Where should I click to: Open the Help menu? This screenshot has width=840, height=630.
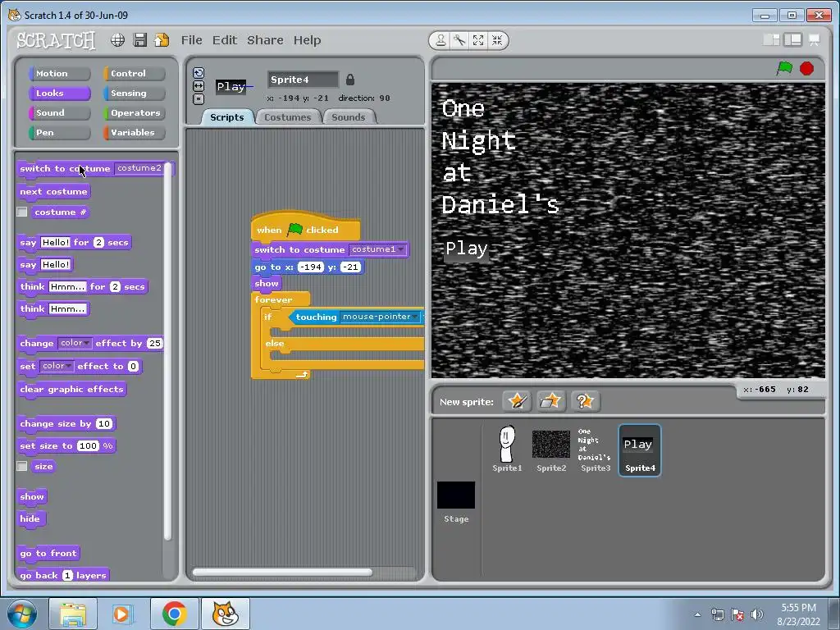tap(307, 40)
